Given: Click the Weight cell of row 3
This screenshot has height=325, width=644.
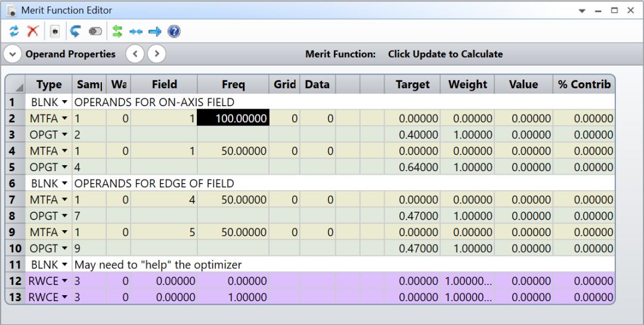Looking at the screenshot, I should [x=467, y=135].
